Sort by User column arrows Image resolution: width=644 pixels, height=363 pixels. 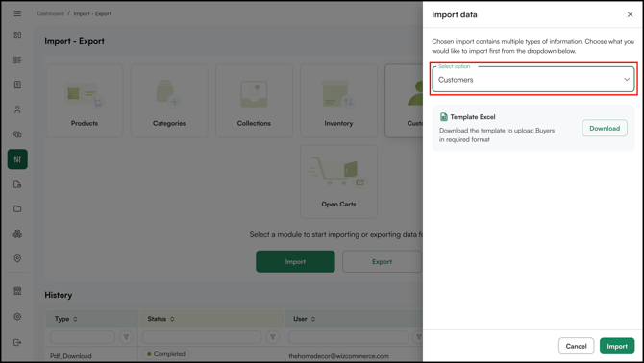tap(313, 319)
